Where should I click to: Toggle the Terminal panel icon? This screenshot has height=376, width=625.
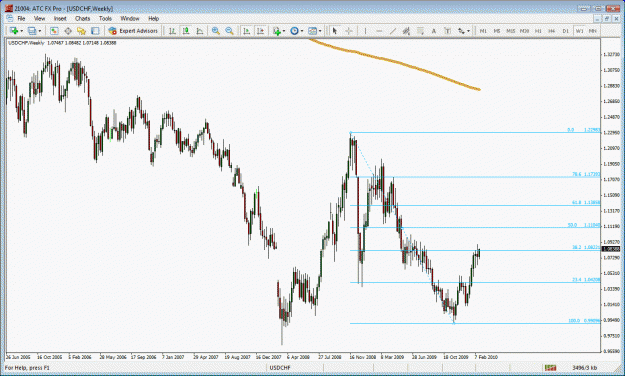tap(95, 31)
